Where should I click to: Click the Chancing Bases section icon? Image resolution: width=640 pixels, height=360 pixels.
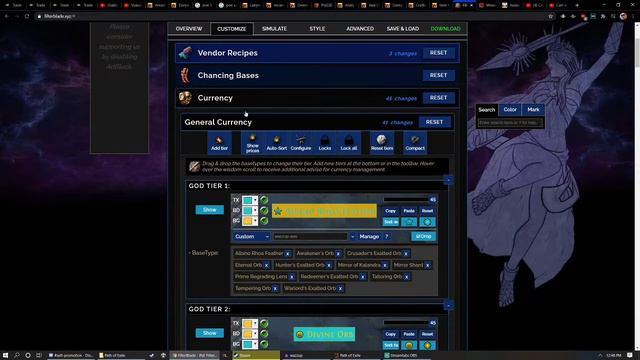tap(185, 76)
